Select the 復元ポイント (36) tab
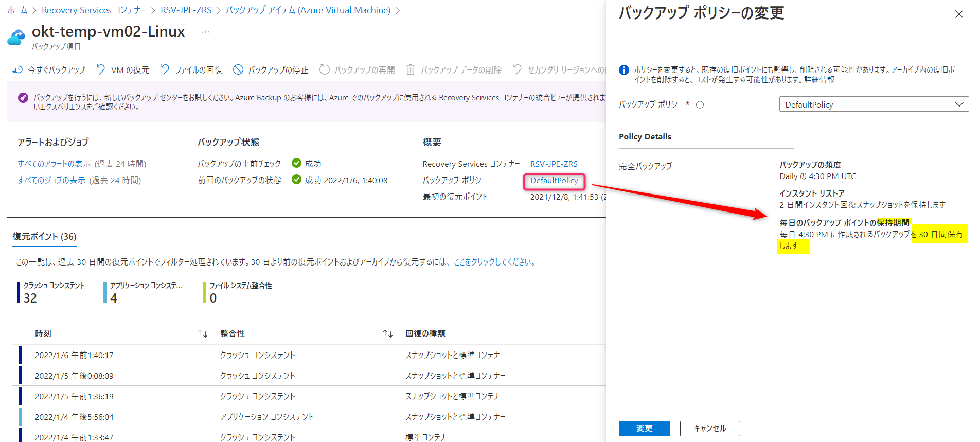This screenshot has width=980, height=442. (44, 237)
